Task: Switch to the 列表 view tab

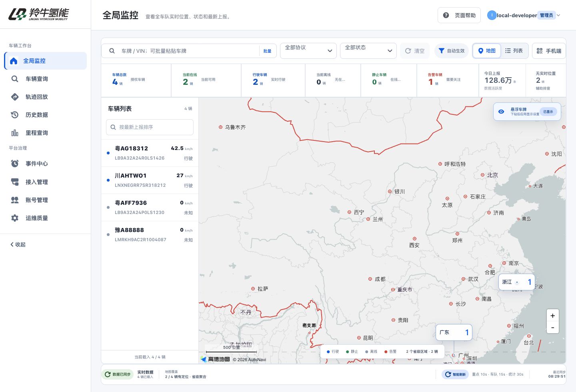Action: (x=514, y=51)
